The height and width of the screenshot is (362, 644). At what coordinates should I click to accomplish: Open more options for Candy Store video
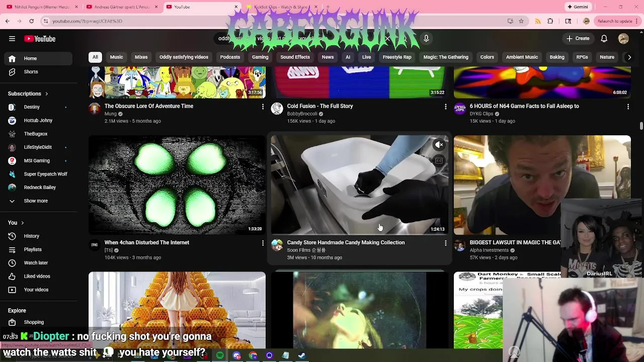(x=445, y=243)
